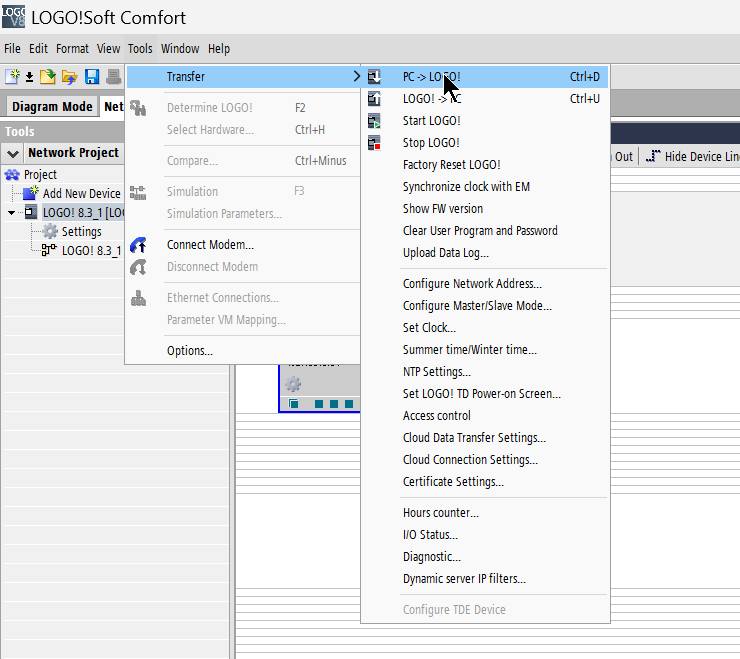Switch to the Diagram Mode tab
This screenshot has height=659, width=740.
[52, 107]
